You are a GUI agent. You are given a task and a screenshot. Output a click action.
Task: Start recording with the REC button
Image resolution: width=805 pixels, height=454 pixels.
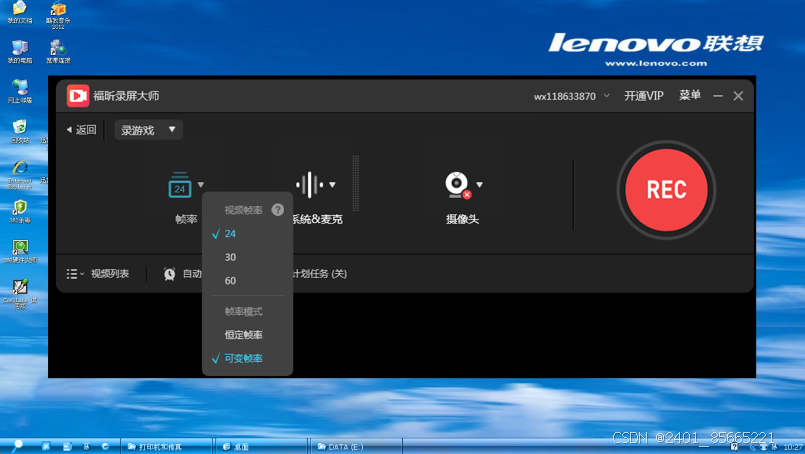point(666,190)
